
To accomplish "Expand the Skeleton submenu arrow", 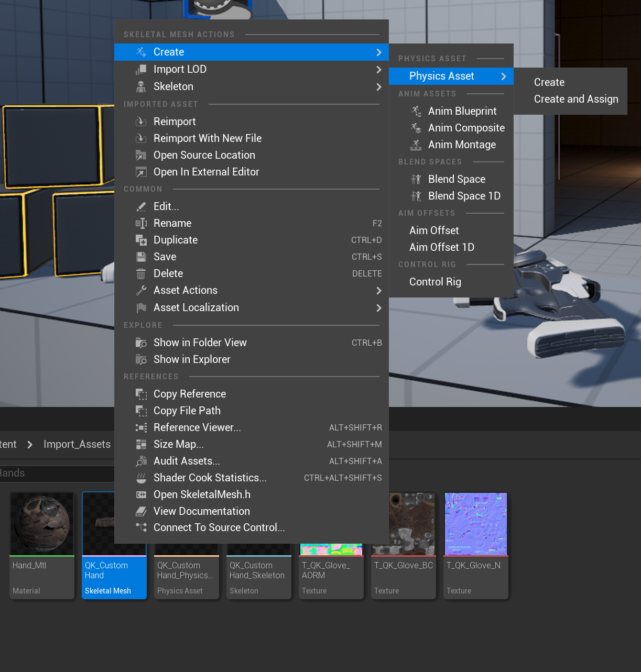I will coord(379,87).
